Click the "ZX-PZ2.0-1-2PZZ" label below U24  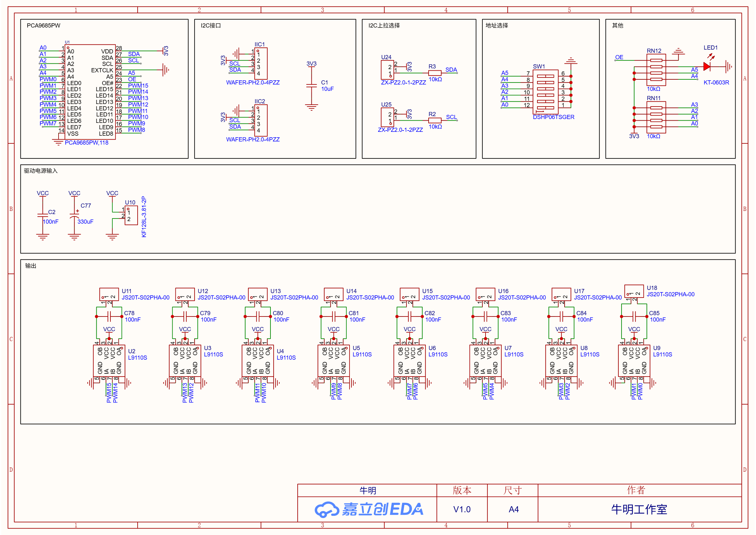403,82
